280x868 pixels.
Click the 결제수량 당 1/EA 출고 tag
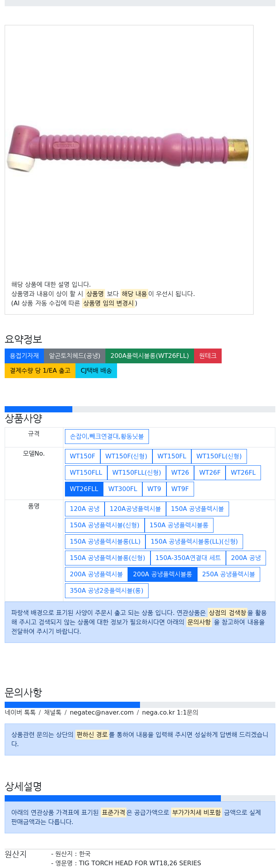tap(40, 370)
